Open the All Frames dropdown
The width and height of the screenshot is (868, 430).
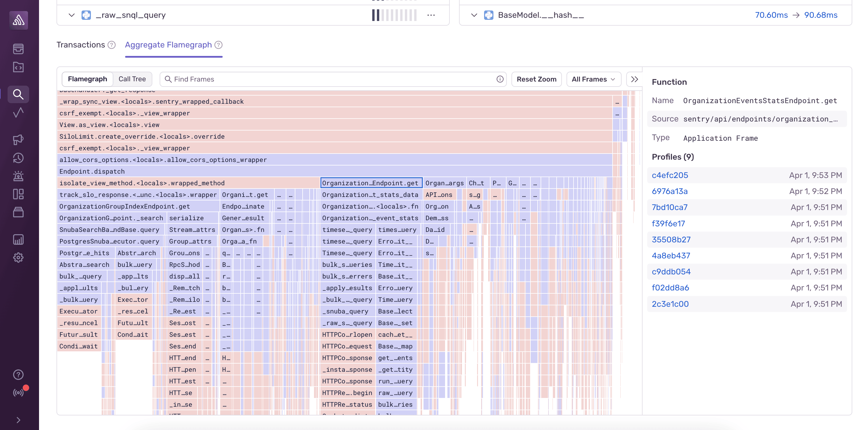[593, 79]
